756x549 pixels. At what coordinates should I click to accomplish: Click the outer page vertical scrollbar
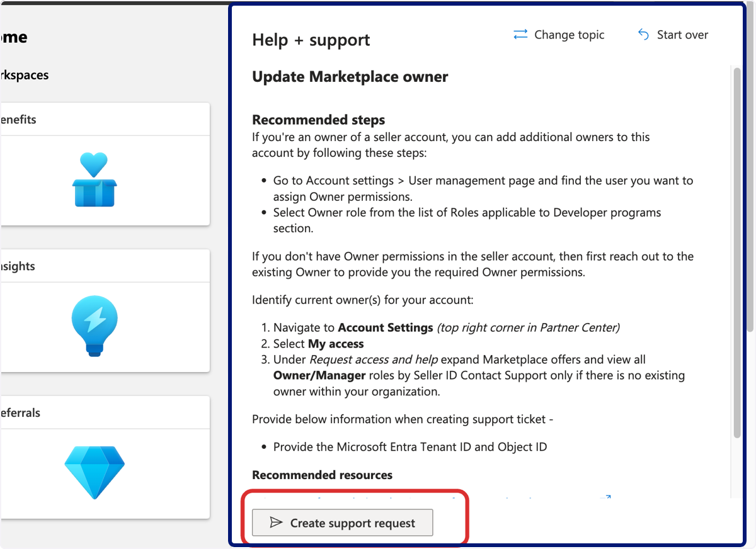point(751,170)
